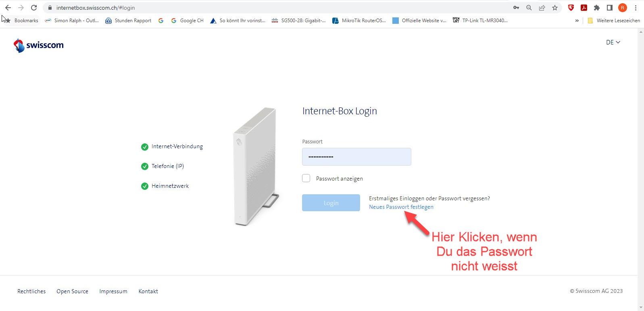Open the Impressum footer link

pos(113,291)
